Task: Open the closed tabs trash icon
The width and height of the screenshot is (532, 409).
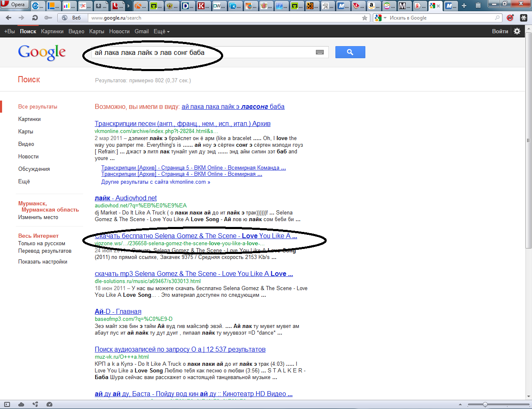Action: pos(478,5)
